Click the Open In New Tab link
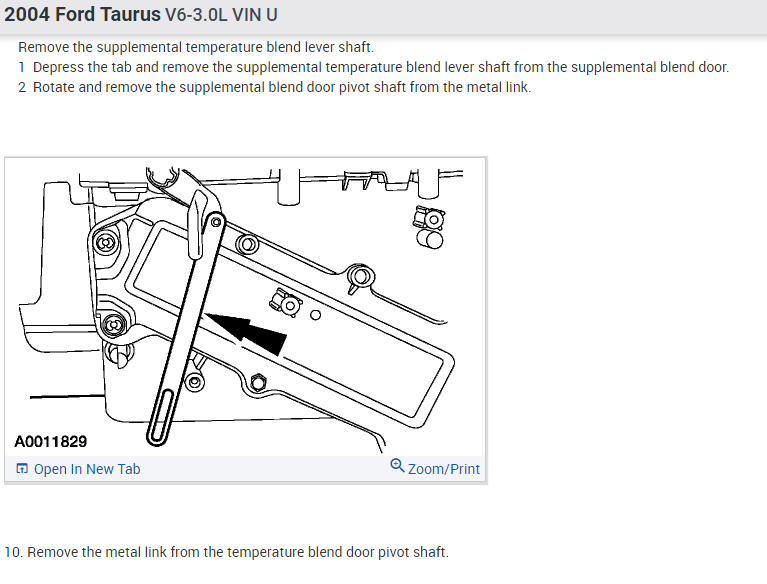Screen dimensions: 767x584 [x=87, y=469]
